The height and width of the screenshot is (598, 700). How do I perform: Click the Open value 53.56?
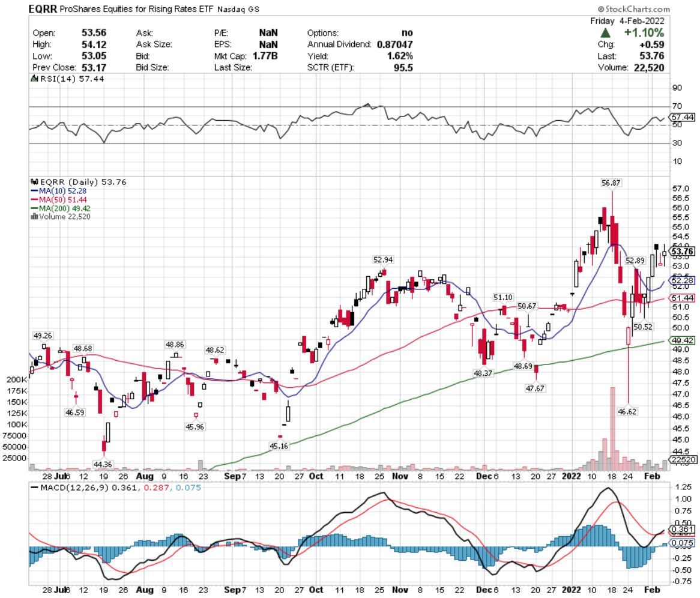click(94, 32)
